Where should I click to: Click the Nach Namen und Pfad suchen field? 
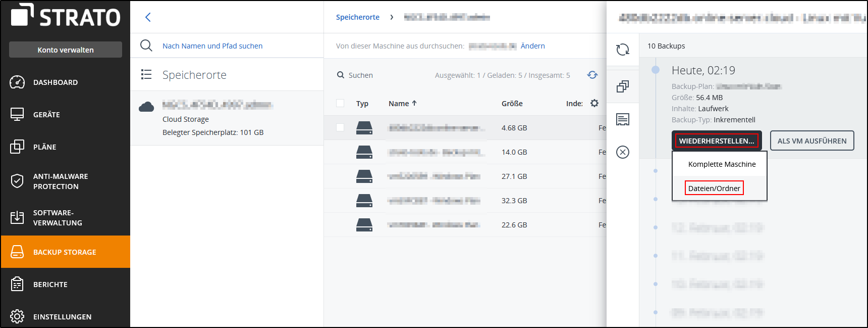(x=212, y=46)
